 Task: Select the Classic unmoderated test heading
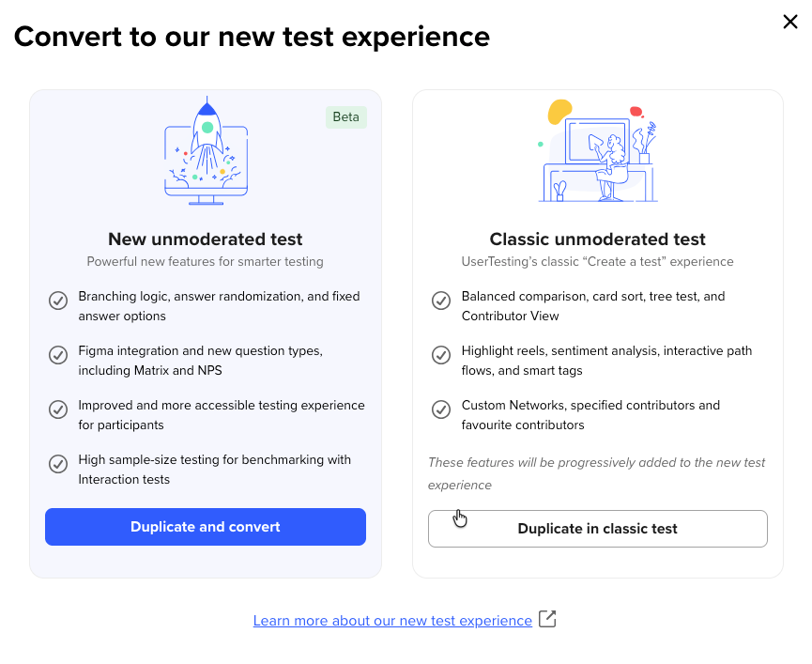(x=598, y=239)
